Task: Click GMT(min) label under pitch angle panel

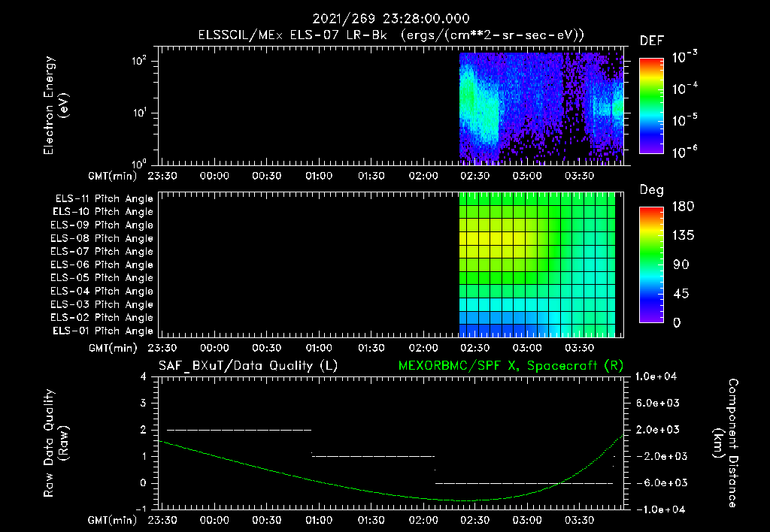Action: click(x=113, y=349)
